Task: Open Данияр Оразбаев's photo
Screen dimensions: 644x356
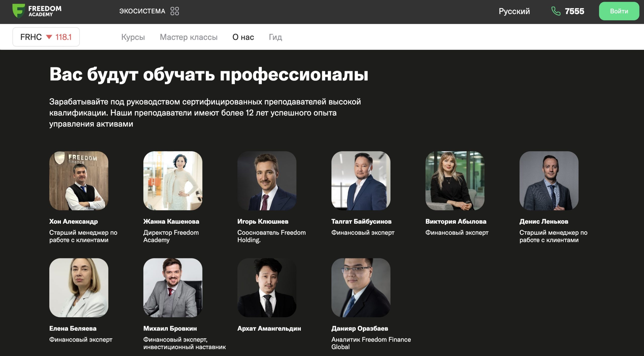Action: (361, 288)
